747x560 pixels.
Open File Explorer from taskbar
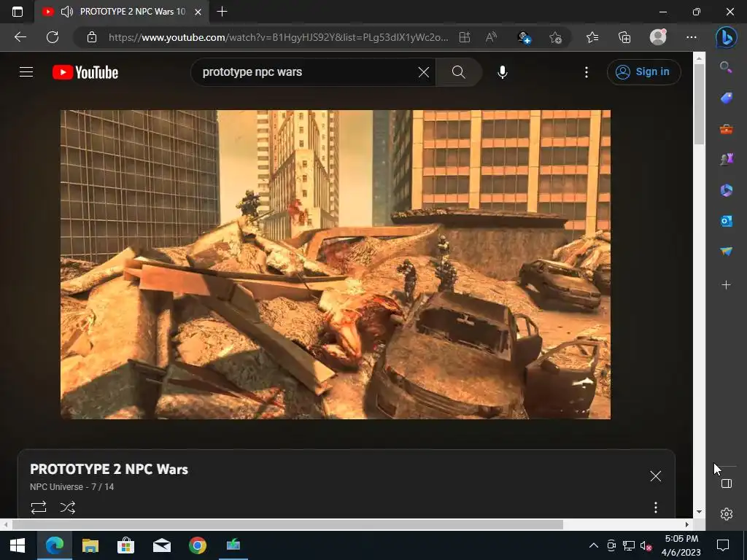pyautogui.click(x=90, y=545)
